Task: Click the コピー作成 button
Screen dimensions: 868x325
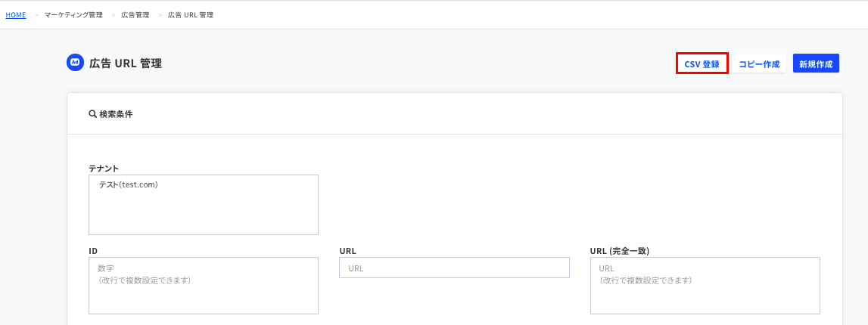Action: click(759, 63)
